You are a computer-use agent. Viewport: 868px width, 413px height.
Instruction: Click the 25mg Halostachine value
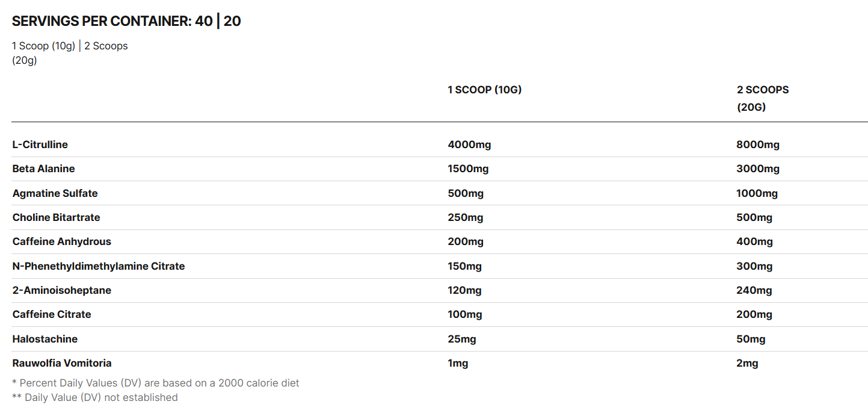click(462, 339)
